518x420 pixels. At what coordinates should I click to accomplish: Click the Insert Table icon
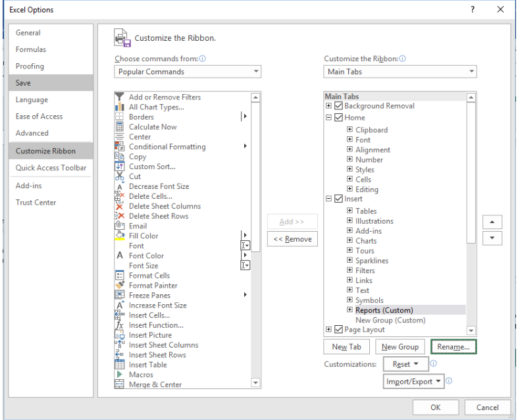119,365
